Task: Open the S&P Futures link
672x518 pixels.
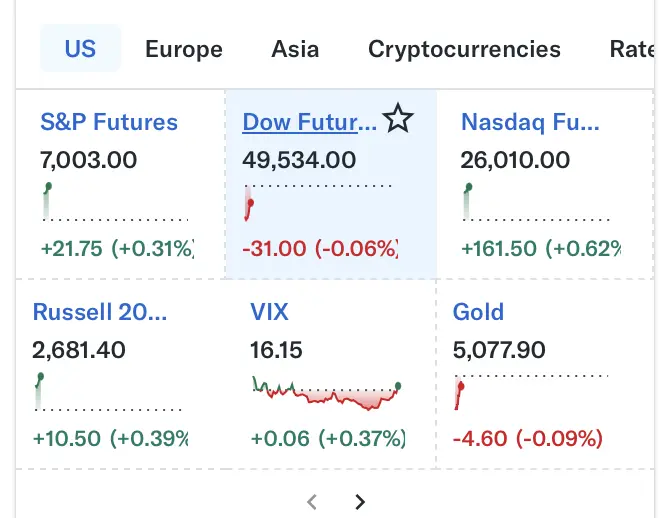Action: 109,122
